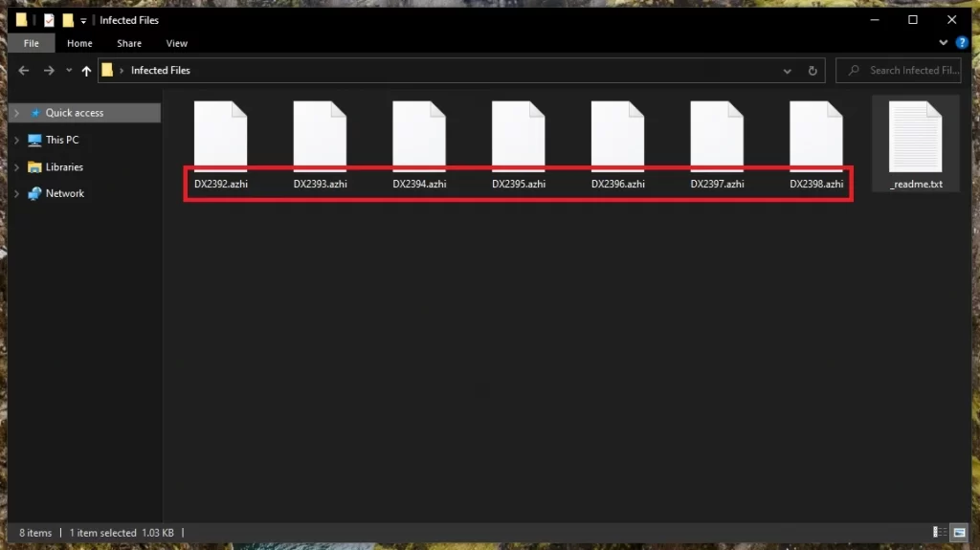Click the 8 items status bar text
This screenshot has width=980, height=550.
pyautogui.click(x=35, y=533)
